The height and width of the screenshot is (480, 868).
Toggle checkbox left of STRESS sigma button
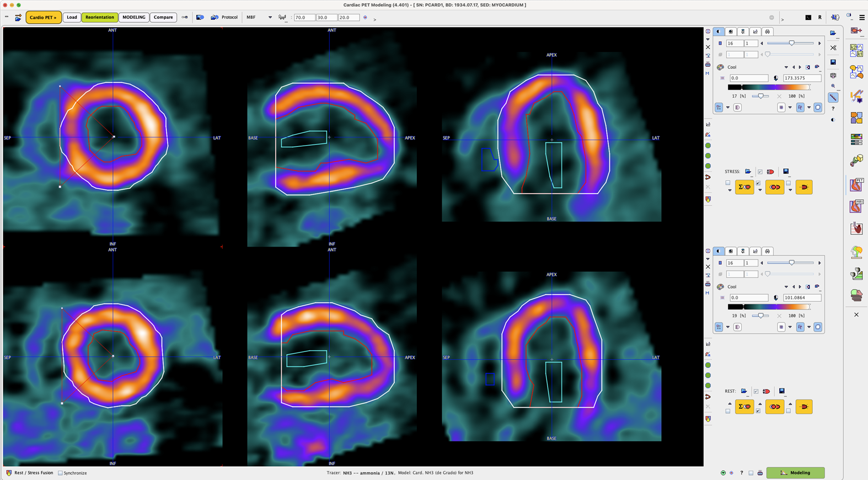[728, 183]
